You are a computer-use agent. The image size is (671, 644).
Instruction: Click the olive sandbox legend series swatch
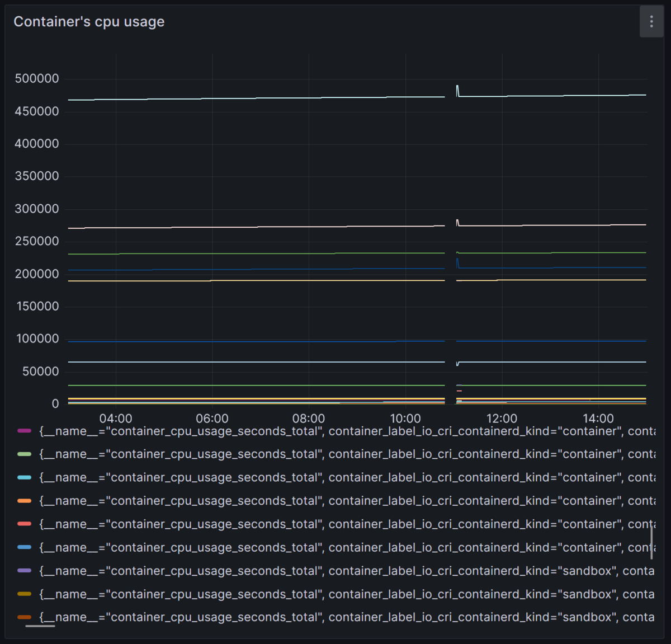(25, 594)
